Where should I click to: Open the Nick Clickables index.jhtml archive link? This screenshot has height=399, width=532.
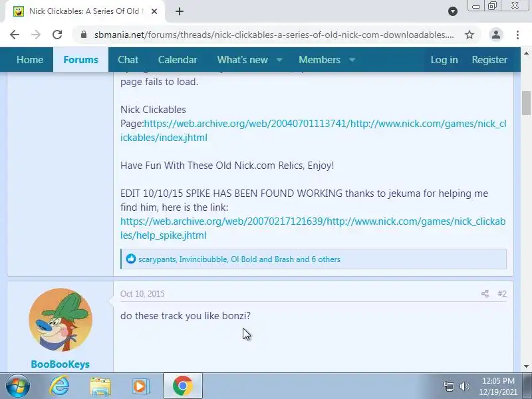point(313,130)
